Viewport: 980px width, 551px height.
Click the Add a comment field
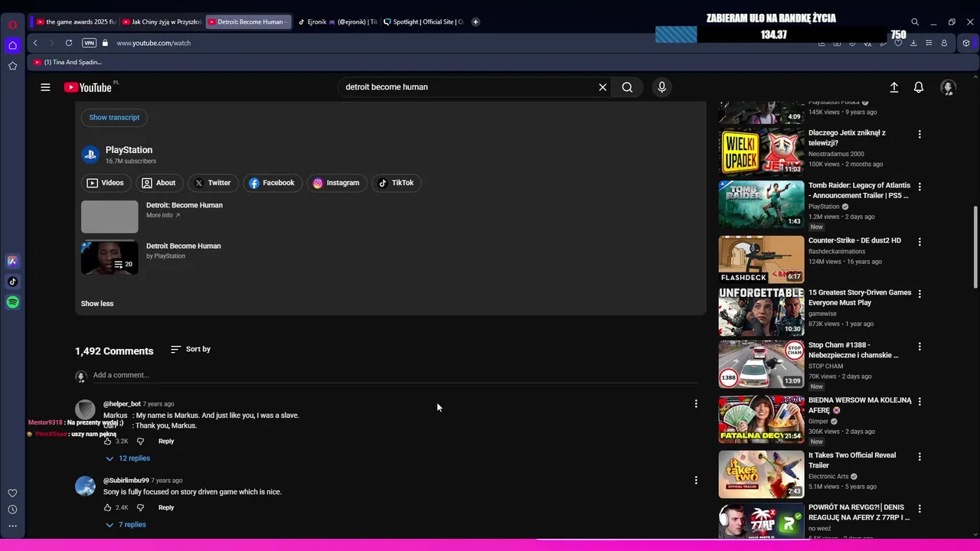coord(395,375)
